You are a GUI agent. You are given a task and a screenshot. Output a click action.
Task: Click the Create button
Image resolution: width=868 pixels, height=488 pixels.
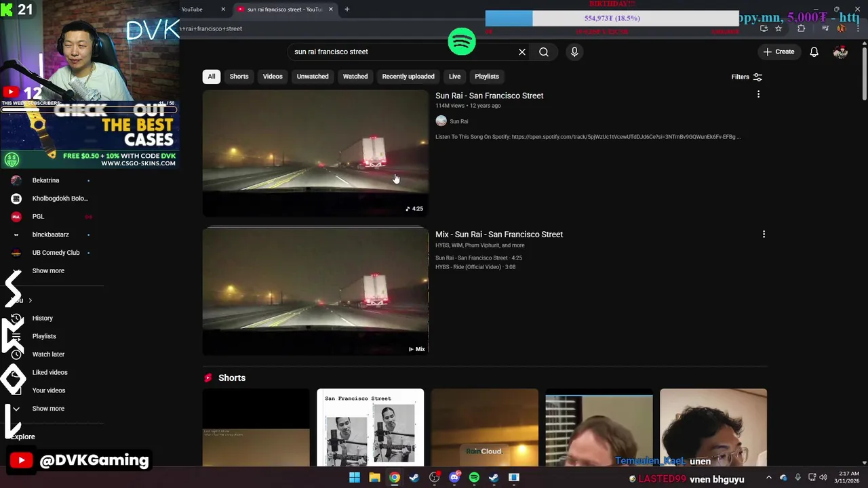point(778,52)
